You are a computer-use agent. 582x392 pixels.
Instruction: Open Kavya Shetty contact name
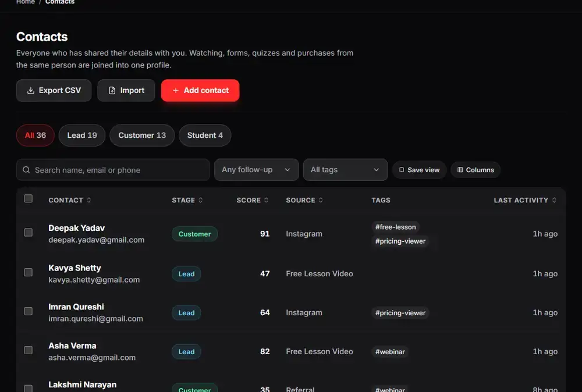point(74,268)
